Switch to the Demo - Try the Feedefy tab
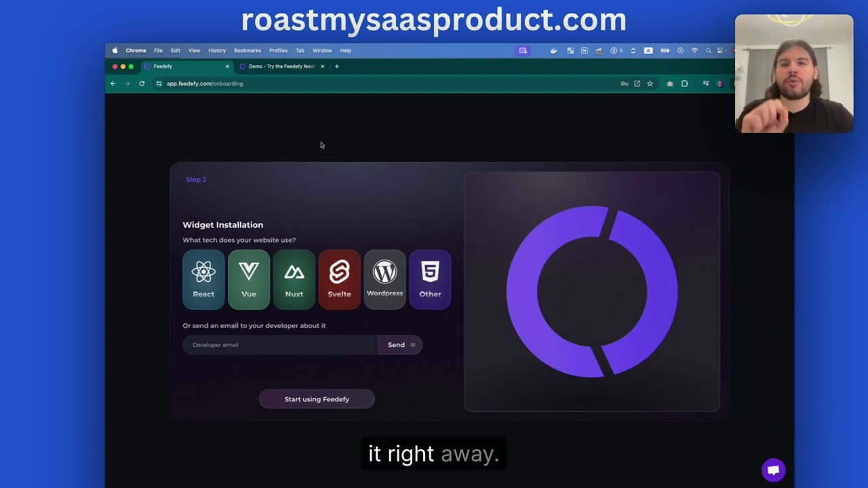 click(x=281, y=66)
